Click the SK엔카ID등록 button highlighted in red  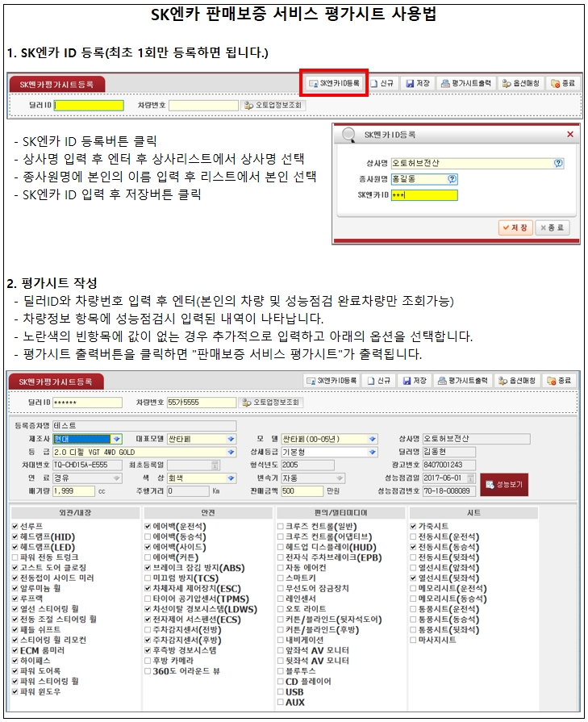334,83
